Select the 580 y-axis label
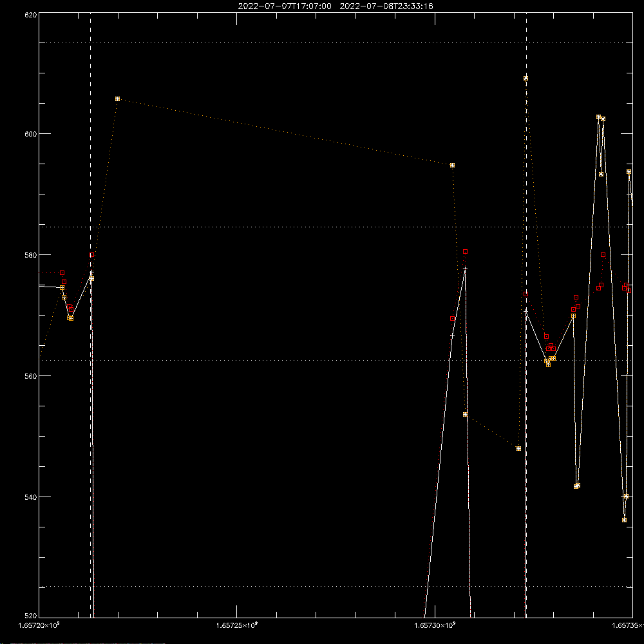Image resolution: width=644 pixels, height=644 pixels. [x=31, y=255]
